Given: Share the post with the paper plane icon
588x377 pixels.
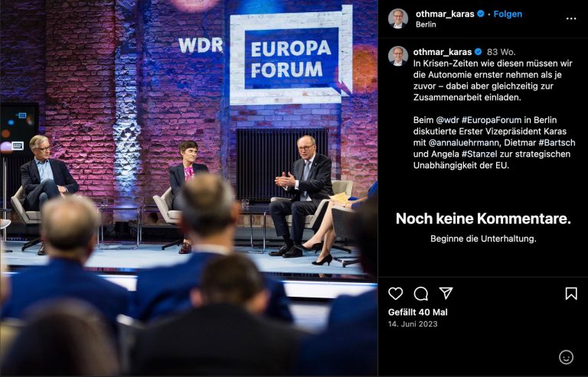Looking at the screenshot, I should tap(446, 293).
